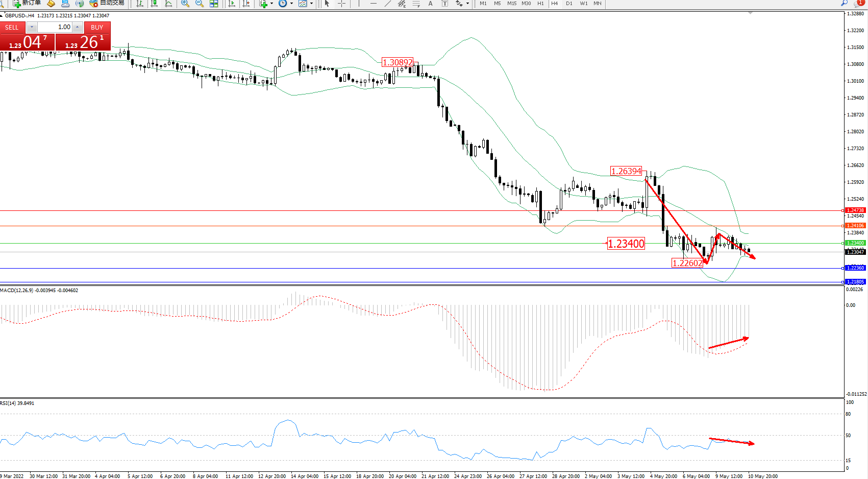Click the tile windows grid icon
Image resolution: width=868 pixels, height=479 pixels.
click(214, 4)
